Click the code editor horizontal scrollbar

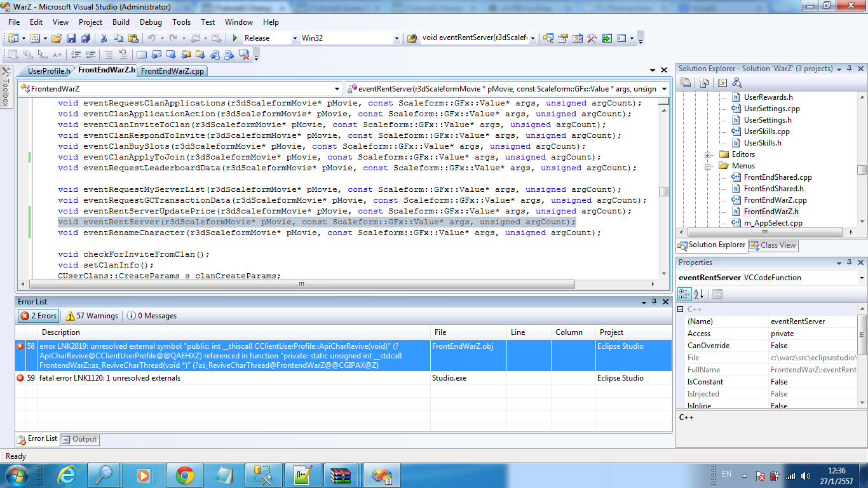301,285
